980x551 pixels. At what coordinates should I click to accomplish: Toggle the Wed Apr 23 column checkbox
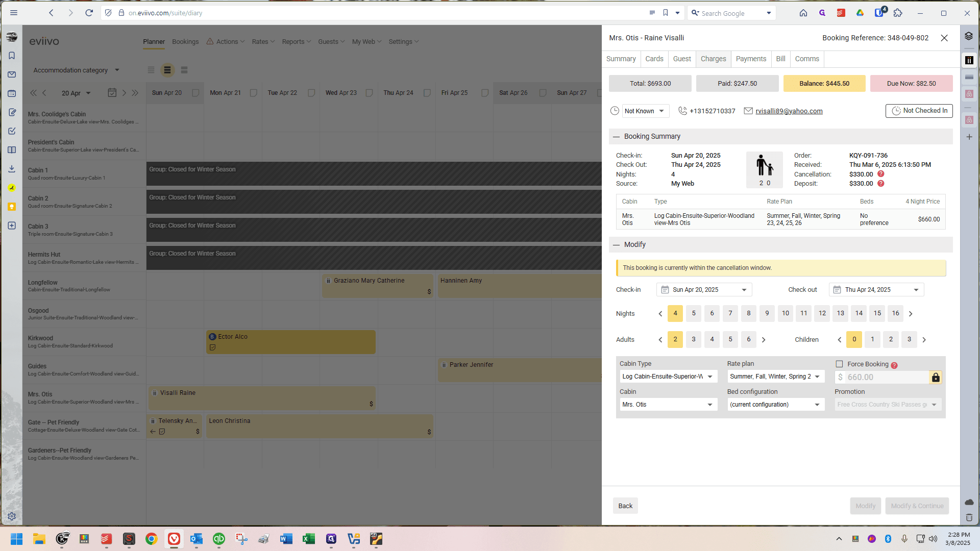tap(369, 93)
